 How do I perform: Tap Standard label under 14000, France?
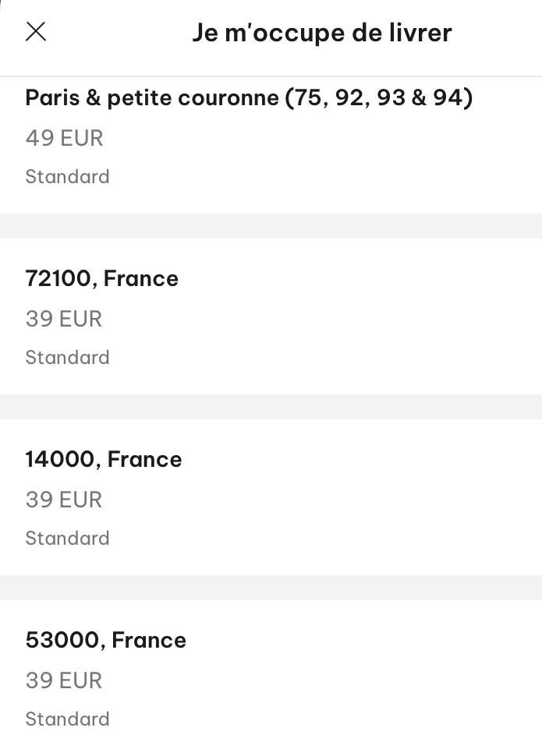[x=68, y=538]
